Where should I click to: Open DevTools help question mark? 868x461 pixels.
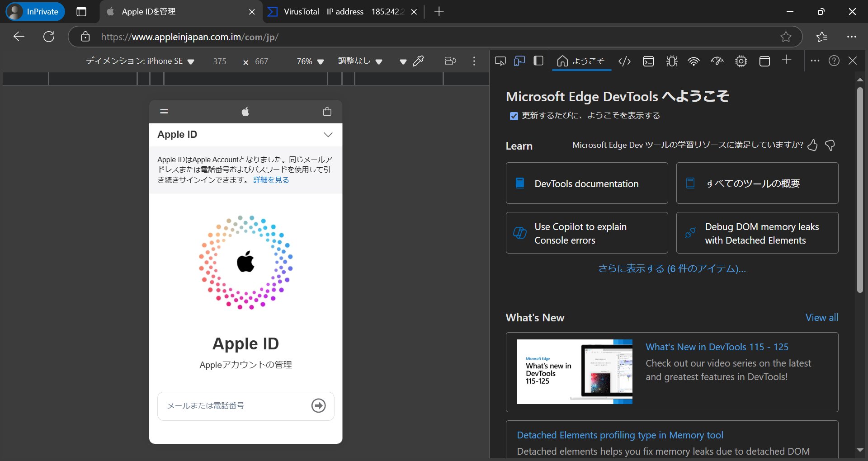coord(834,61)
